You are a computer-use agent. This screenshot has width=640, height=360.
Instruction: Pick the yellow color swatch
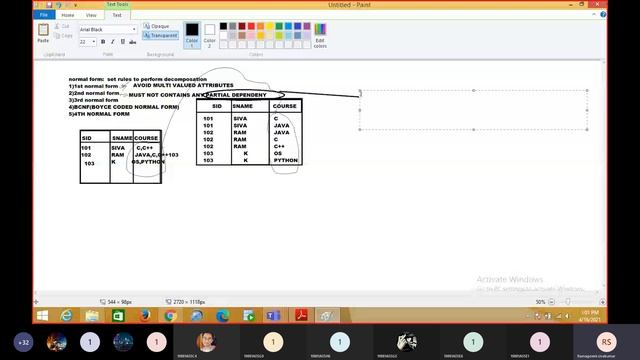[270, 26]
